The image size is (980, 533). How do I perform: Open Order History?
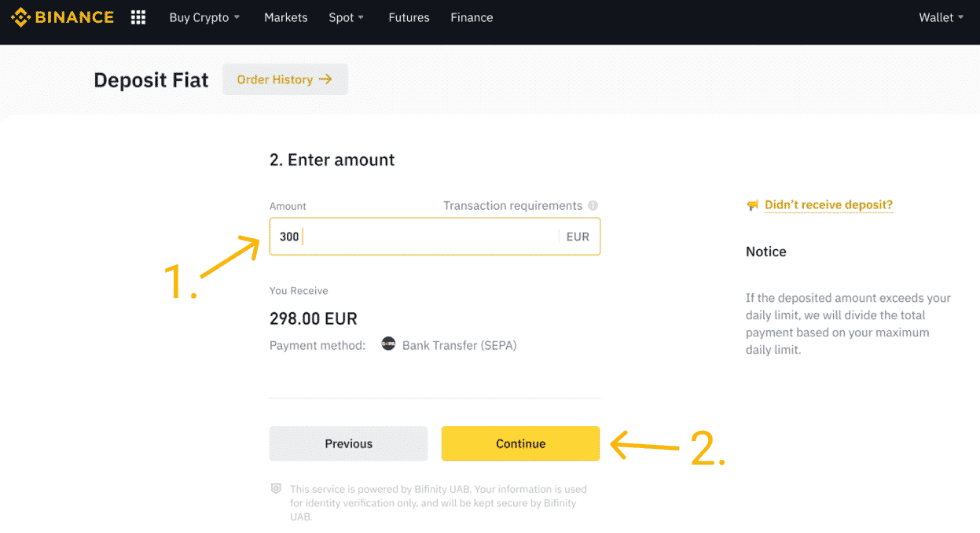pos(284,79)
